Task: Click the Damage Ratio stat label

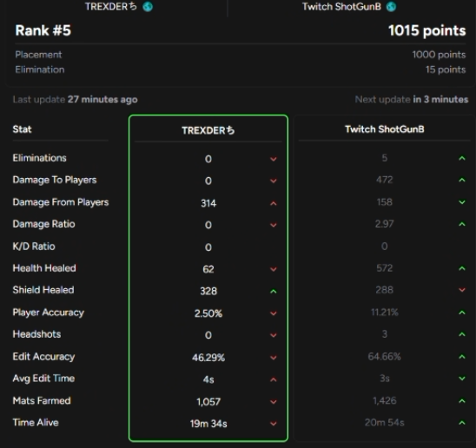Action: point(44,224)
